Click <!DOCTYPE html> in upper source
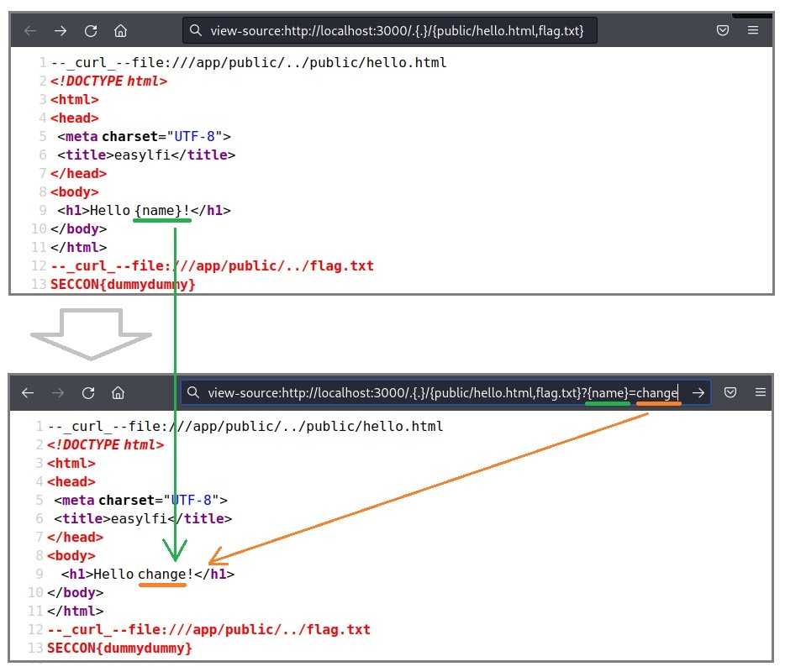 click(x=108, y=81)
